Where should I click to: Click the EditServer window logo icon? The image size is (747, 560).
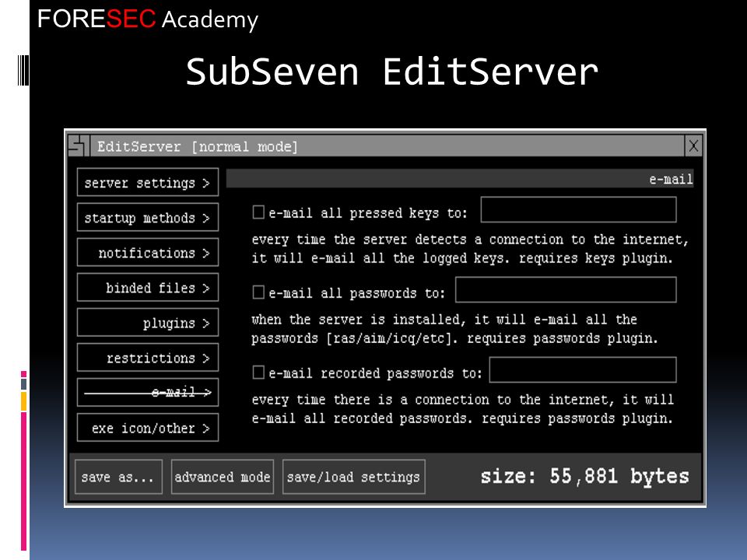79,145
